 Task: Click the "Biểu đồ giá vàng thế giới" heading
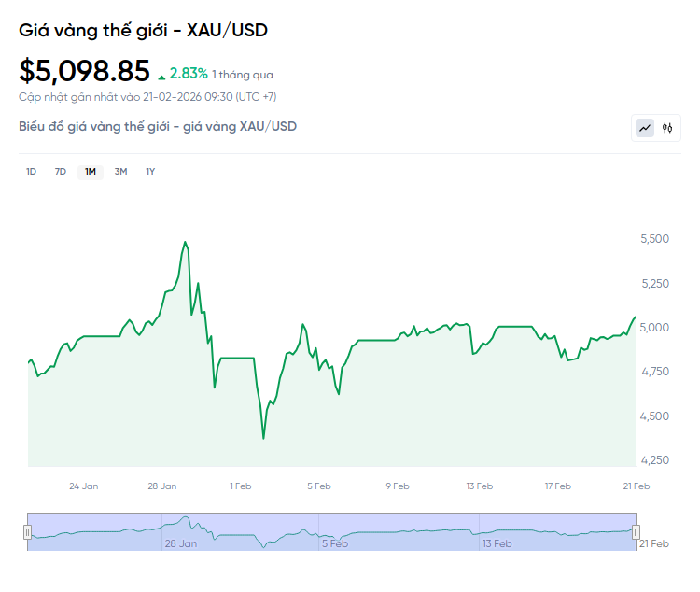(158, 126)
